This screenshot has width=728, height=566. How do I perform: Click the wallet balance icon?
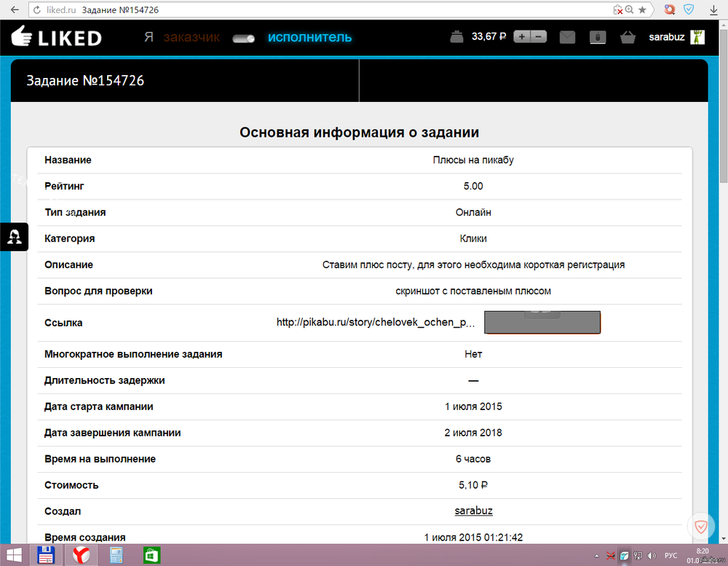[457, 37]
